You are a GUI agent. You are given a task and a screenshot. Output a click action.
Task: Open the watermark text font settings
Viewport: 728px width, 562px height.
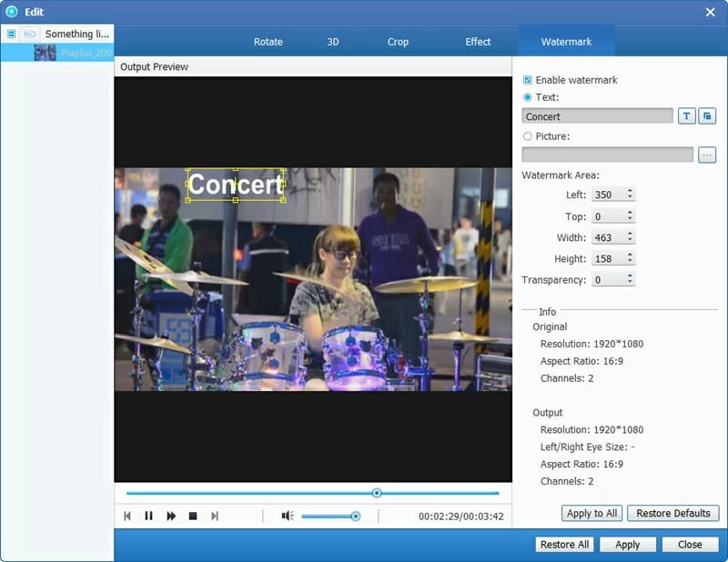click(686, 116)
